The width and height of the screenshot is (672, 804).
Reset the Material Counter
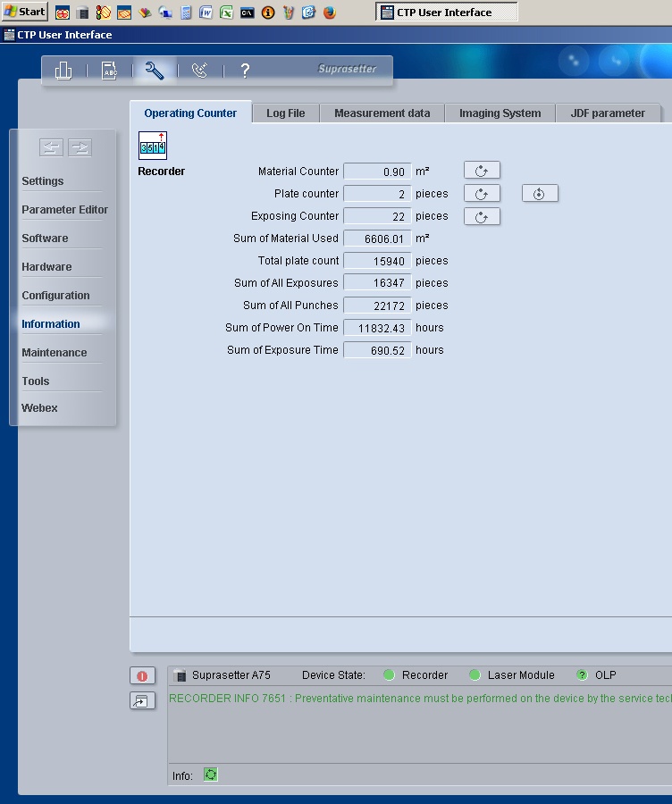[482, 171]
